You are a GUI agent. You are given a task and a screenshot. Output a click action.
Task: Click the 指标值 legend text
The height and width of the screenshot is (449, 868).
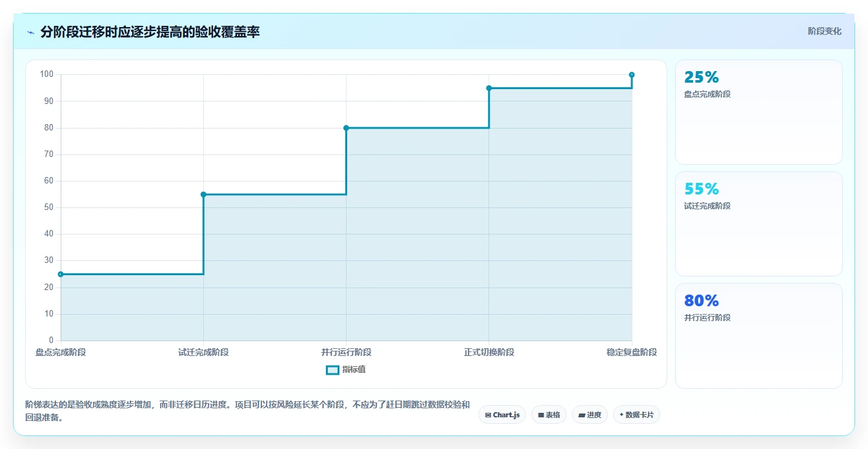(354, 370)
